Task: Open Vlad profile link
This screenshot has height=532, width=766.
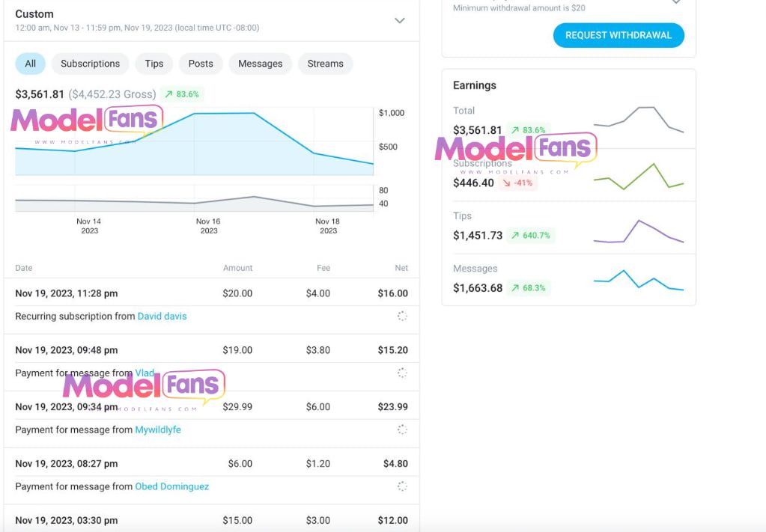Action: 145,373
